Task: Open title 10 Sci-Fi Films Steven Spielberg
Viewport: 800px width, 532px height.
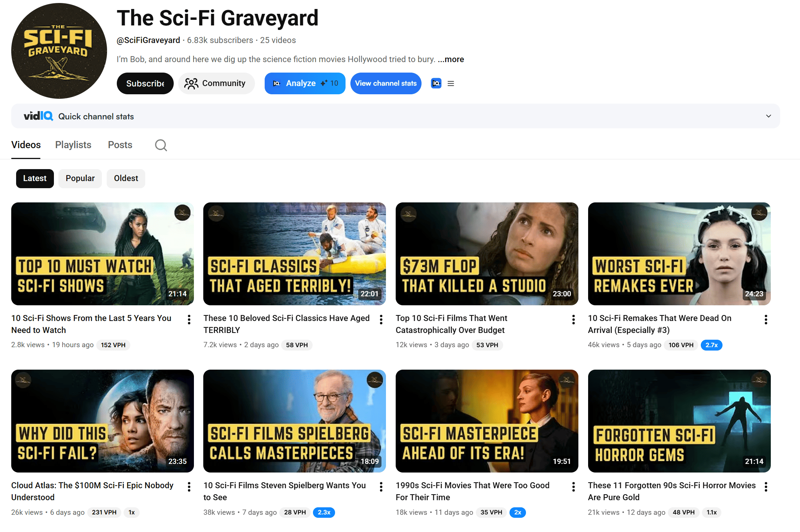Action: [285, 491]
